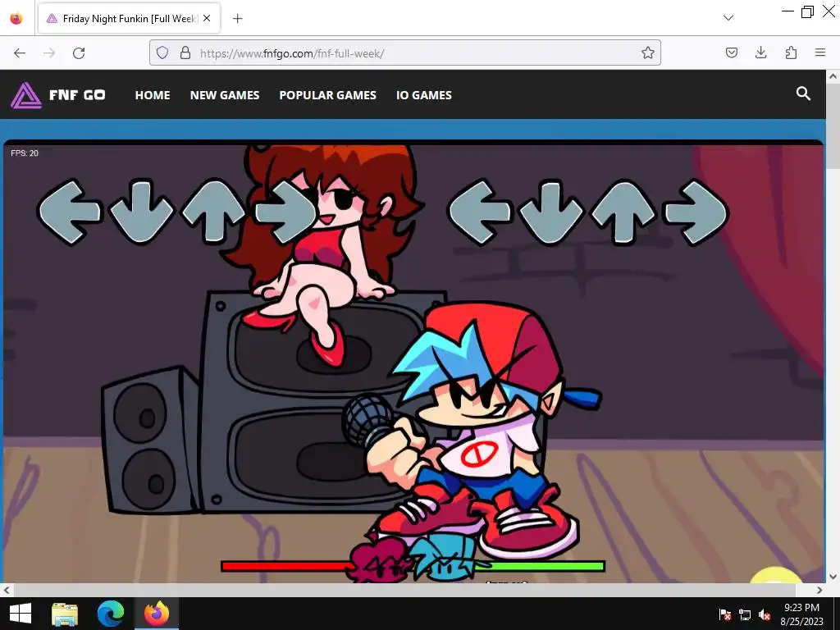Screen dimensions: 840x630
Task: Open the Firefox downloads icon
Action: 760,52
